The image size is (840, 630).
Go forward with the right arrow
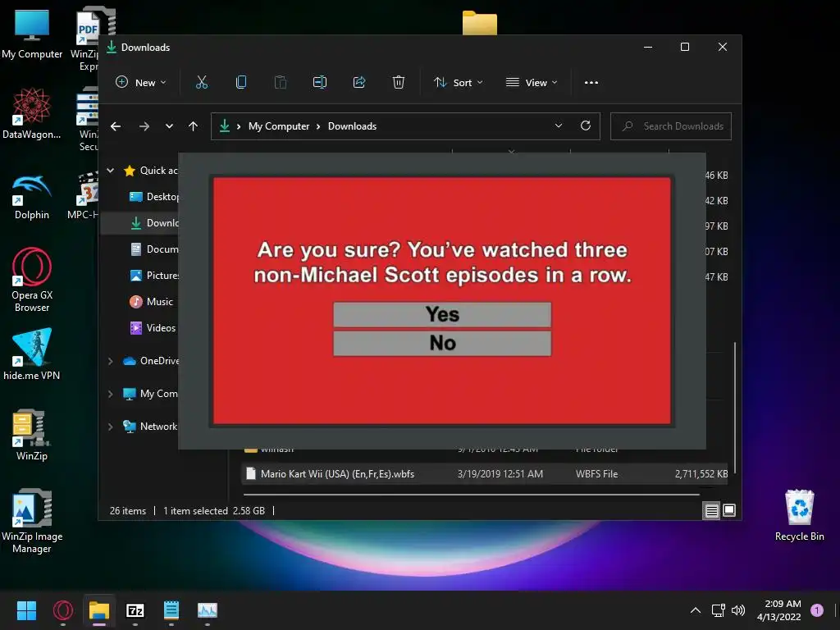144,126
